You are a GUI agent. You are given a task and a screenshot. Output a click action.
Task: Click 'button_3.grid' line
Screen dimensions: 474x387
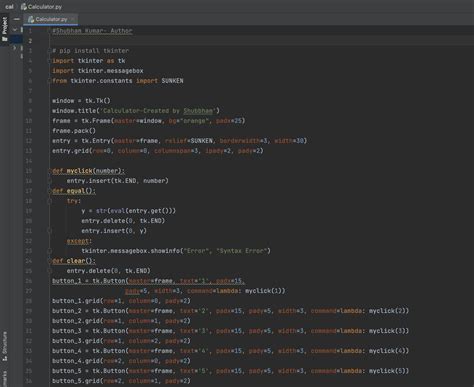(121, 341)
